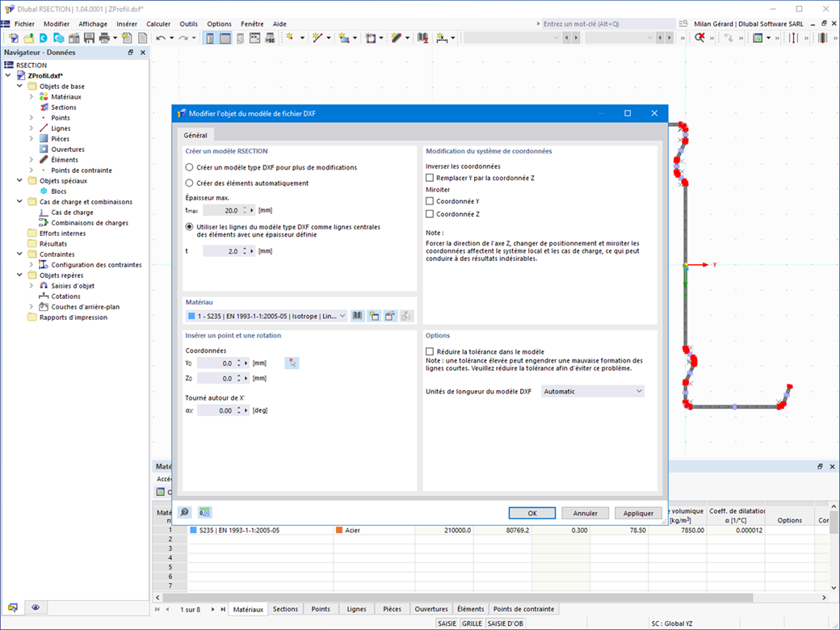Open units and decimals icon in dialog

[204, 513]
